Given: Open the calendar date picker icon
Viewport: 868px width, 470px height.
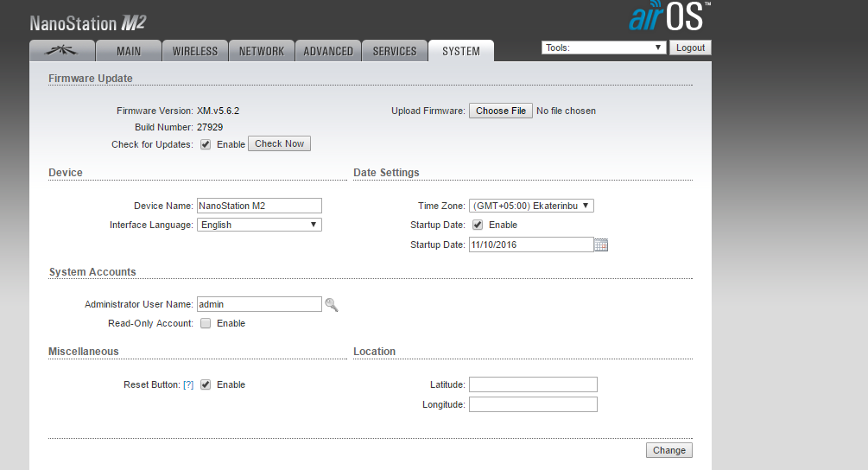Looking at the screenshot, I should click(x=601, y=245).
